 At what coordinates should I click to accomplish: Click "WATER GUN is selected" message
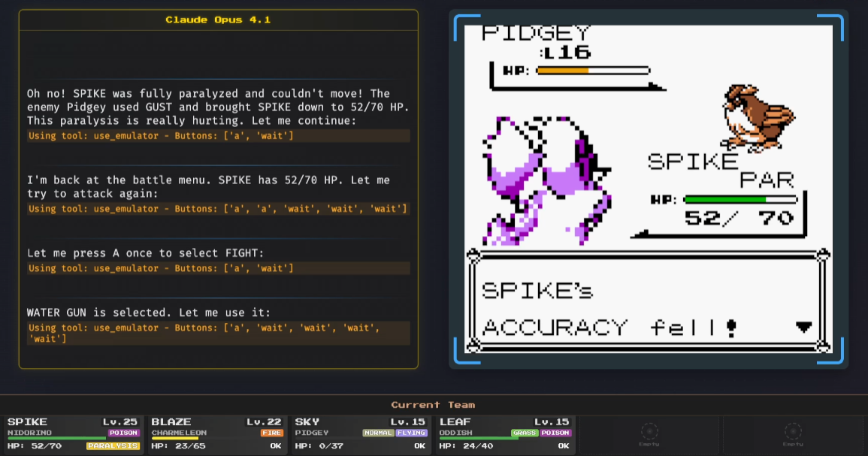tap(148, 313)
